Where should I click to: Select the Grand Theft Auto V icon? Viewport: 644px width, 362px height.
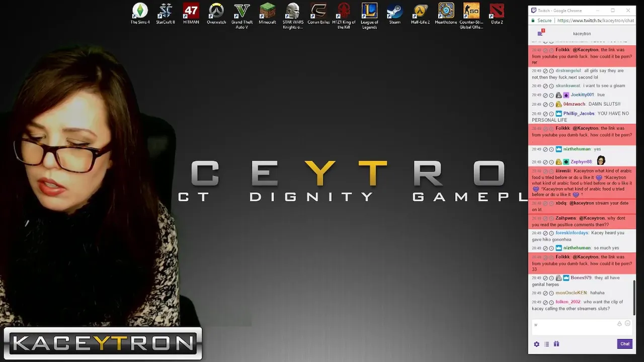242,16
